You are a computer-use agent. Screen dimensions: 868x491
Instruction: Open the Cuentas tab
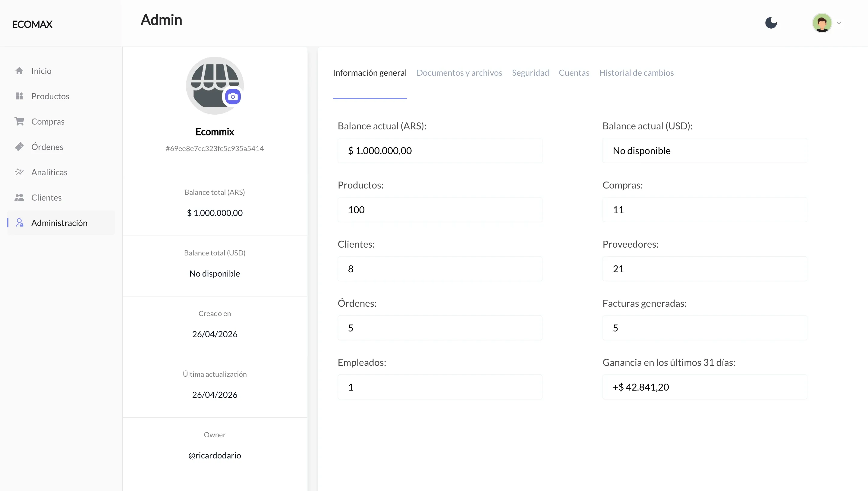tap(574, 73)
